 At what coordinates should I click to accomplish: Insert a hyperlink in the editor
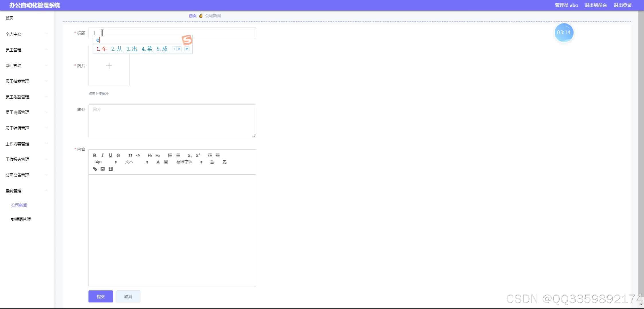click(95, 169)
